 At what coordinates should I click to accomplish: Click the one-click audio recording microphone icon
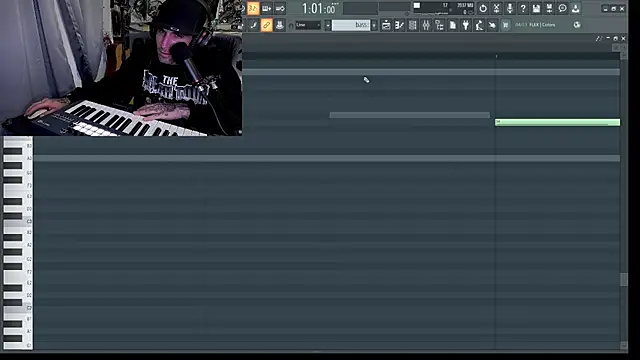[x=509, y=8]
